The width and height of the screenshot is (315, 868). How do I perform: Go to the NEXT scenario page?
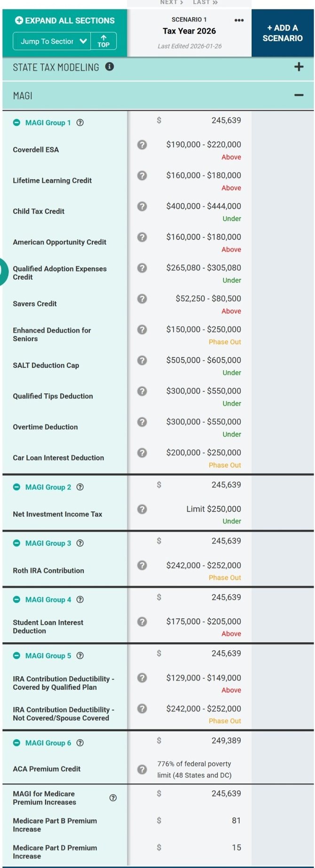click(172, 2)
